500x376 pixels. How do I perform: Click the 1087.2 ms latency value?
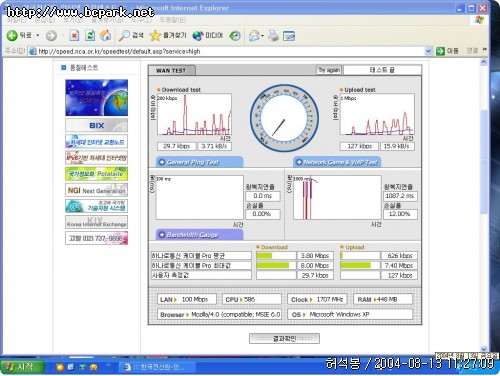coord(400,196)
